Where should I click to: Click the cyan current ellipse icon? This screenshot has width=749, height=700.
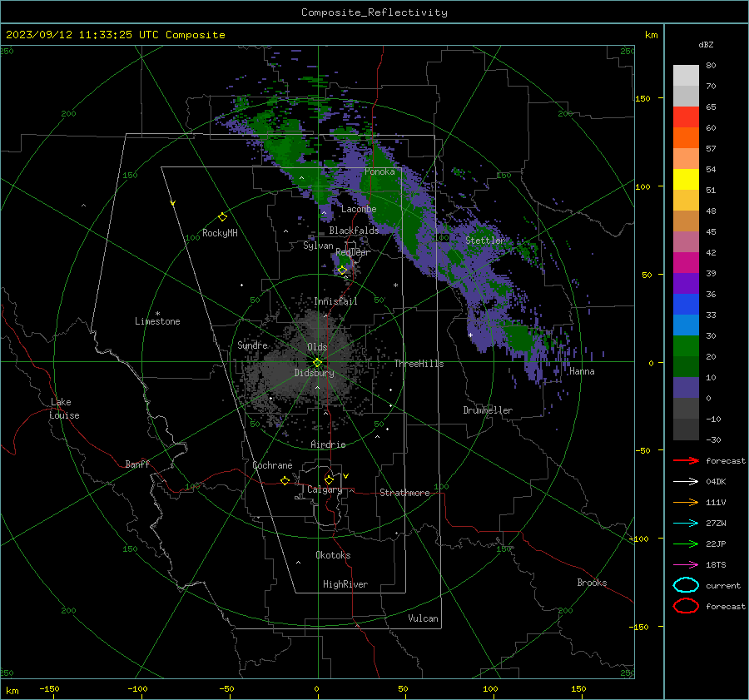pos(686,585)
